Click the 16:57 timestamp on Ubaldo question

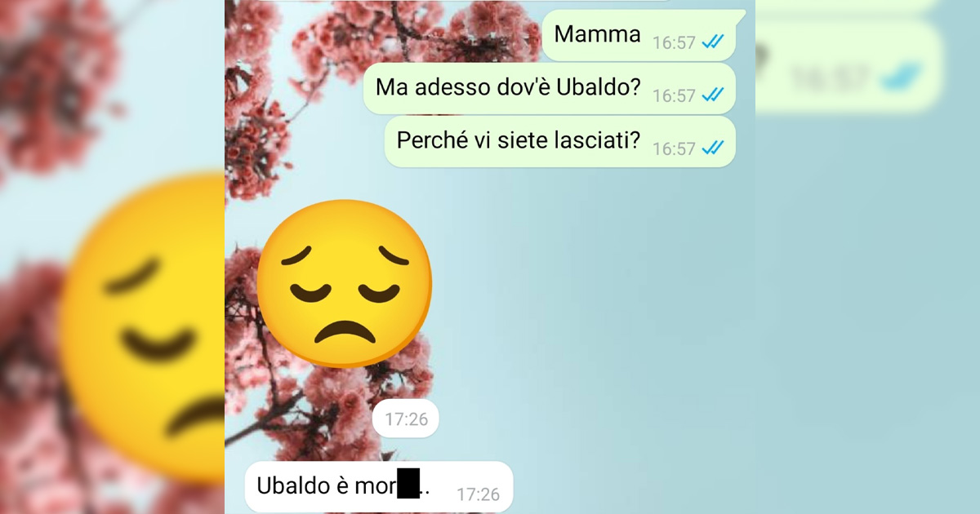coord(674,96)
